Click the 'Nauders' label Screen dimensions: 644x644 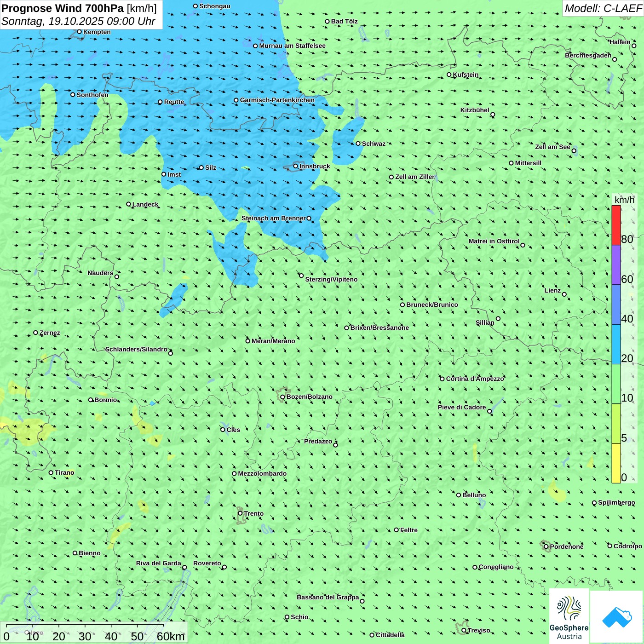(100, 273)
